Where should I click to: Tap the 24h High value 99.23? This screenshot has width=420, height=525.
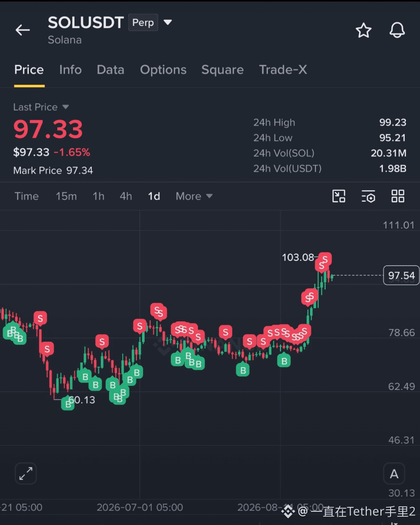point(393,122)
